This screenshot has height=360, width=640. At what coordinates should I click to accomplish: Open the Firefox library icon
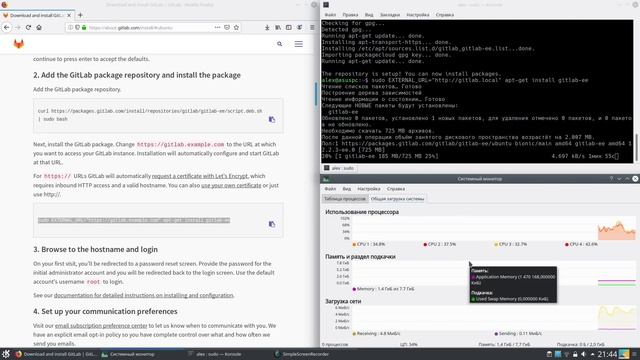click(278, 27)
